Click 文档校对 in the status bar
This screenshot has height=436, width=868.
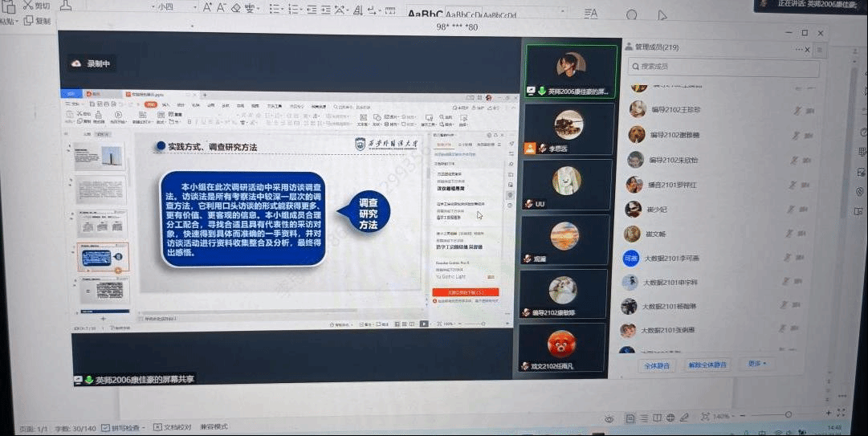pos(173,427)
